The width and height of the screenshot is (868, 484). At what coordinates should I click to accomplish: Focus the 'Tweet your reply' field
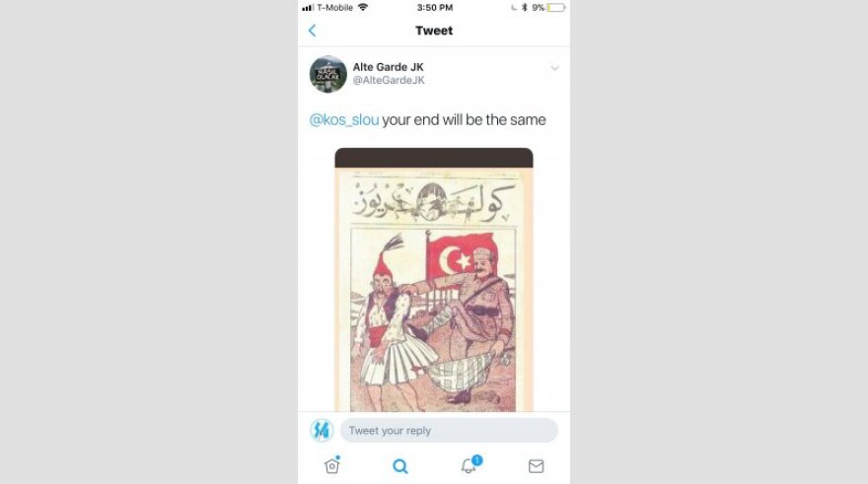click(x=449, y=431)
